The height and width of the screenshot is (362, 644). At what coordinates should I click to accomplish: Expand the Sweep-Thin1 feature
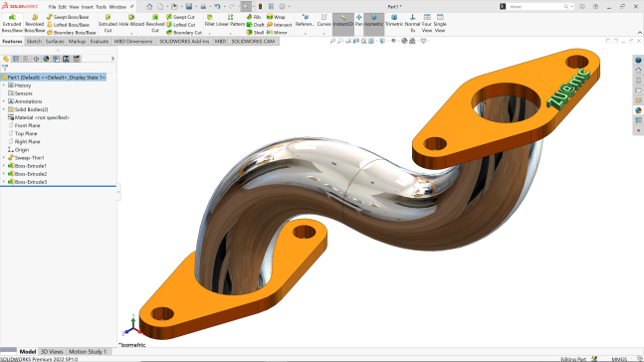4,157
